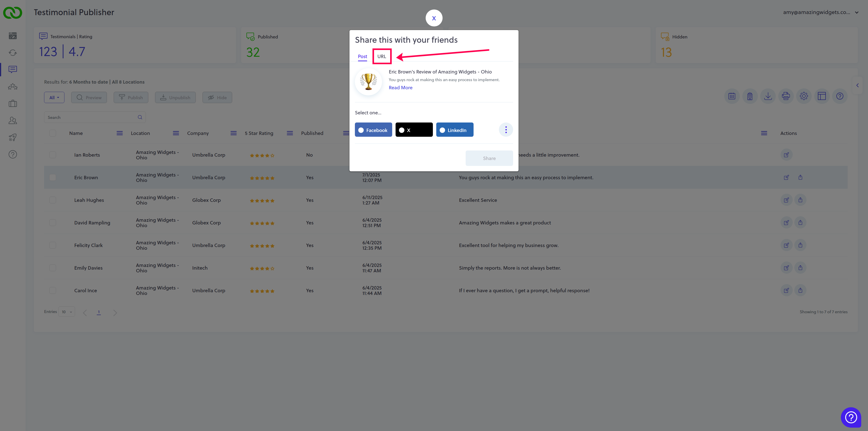Click the three-dot more options icon
The image size is (868, 431).
pos(506,130)
